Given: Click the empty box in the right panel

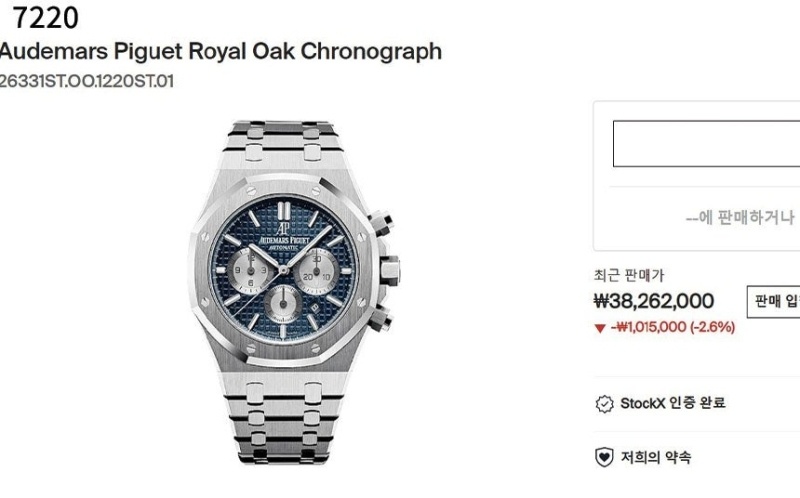Looking at the screenshot, I should click(706, 143).
